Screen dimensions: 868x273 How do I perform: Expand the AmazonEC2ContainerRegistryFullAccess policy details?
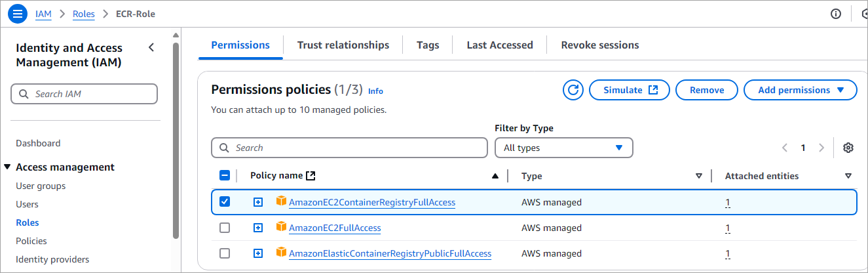click(x=258, y=202)
